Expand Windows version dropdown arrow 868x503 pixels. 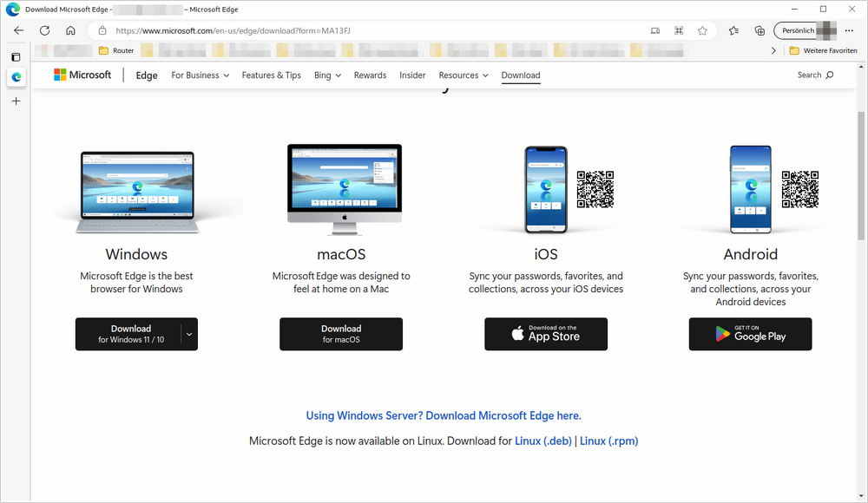click(x=189, y=334)
